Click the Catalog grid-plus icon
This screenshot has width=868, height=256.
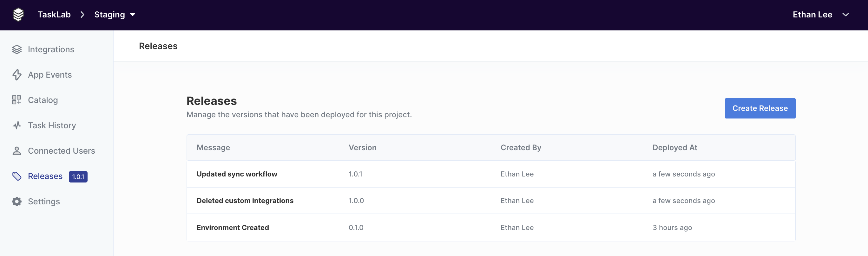pyautogui.click(x=16, y=100)
